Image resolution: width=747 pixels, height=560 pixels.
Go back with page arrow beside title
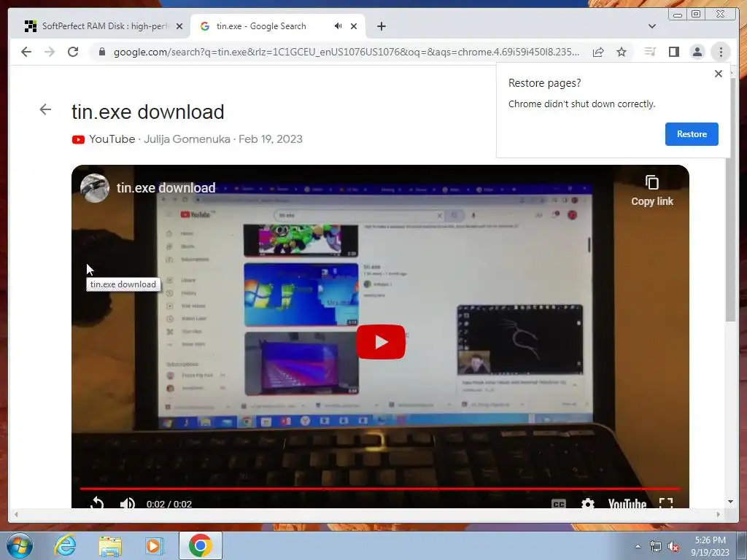tap(45, 109)
